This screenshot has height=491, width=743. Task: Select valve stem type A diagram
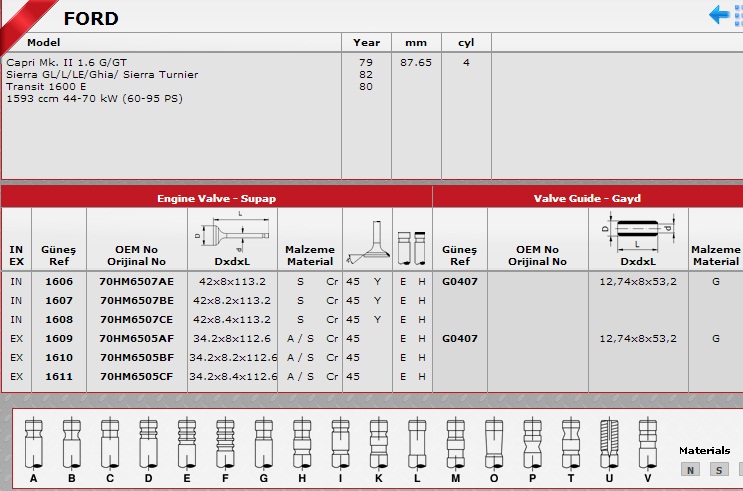coord(33,444)
